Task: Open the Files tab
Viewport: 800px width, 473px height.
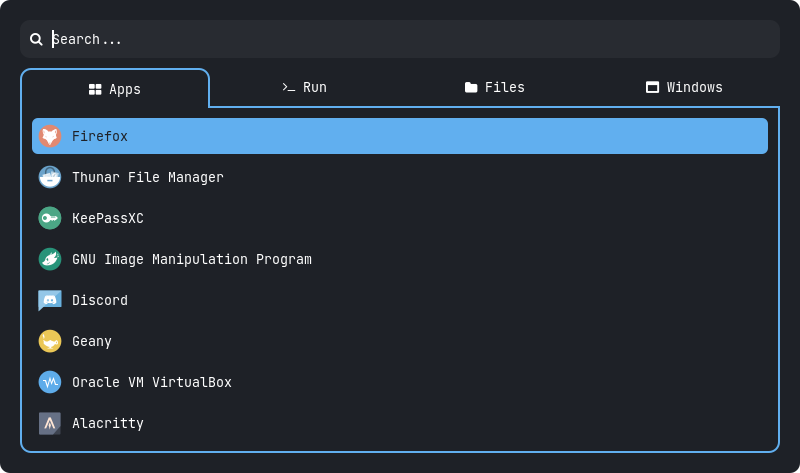Action: pyautogui.click(x=495, y=87)
